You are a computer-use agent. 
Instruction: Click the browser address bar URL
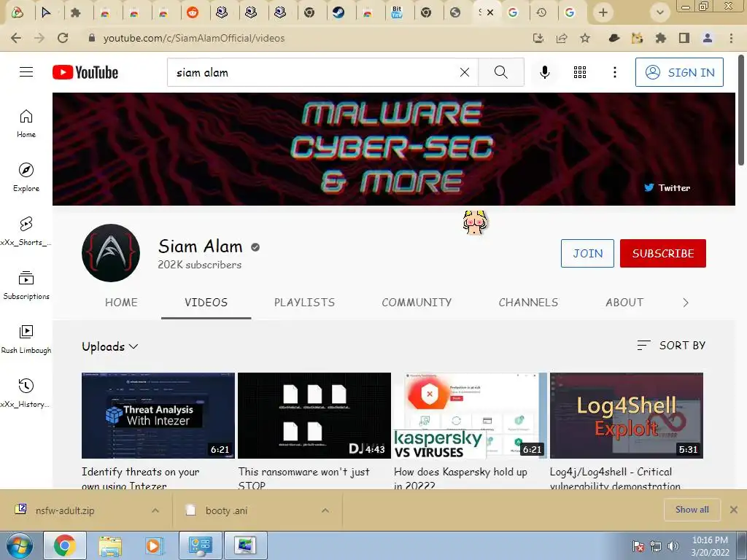pyautogui.click(x=194, y=38)
